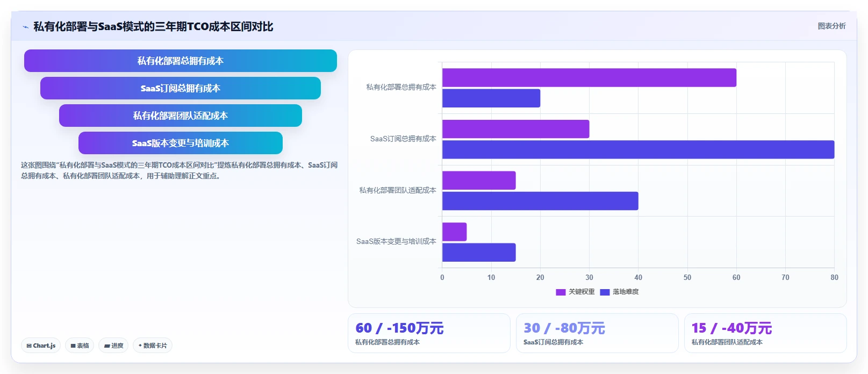Click blue 落地难度 bar for 私有化部署总拥有成本

coord(491,98)
